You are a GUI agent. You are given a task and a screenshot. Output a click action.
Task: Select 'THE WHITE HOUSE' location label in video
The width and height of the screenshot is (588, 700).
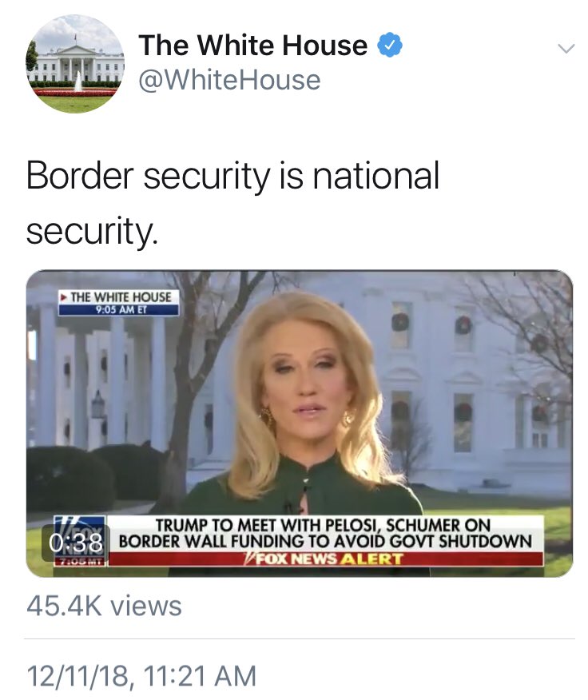point(121,297)
